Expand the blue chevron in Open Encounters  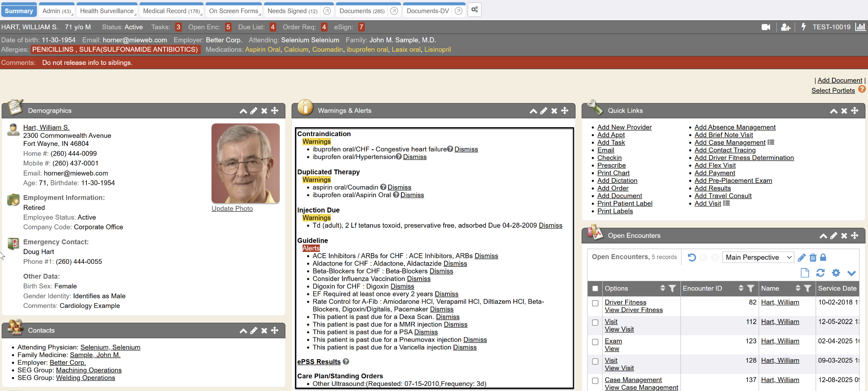pyautogui.click(x=851, y=273)
